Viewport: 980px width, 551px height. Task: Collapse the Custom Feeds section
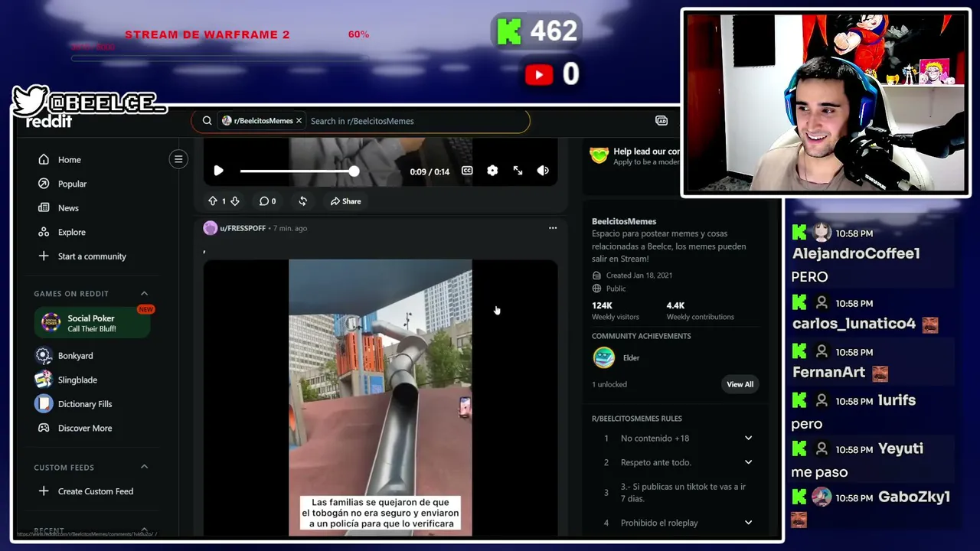click(144, 467)
